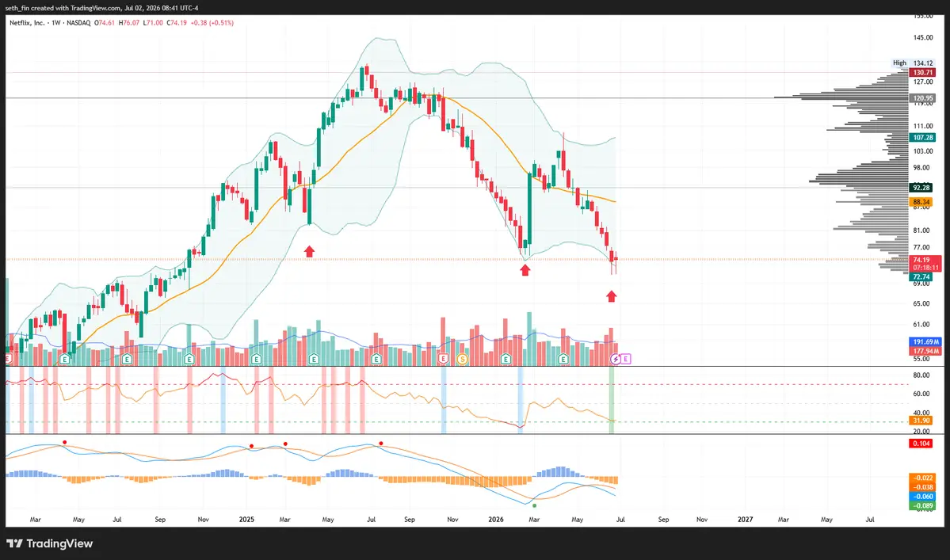Click the orange S split marker
The image size is (950, 560).
(x=463, y=359)
